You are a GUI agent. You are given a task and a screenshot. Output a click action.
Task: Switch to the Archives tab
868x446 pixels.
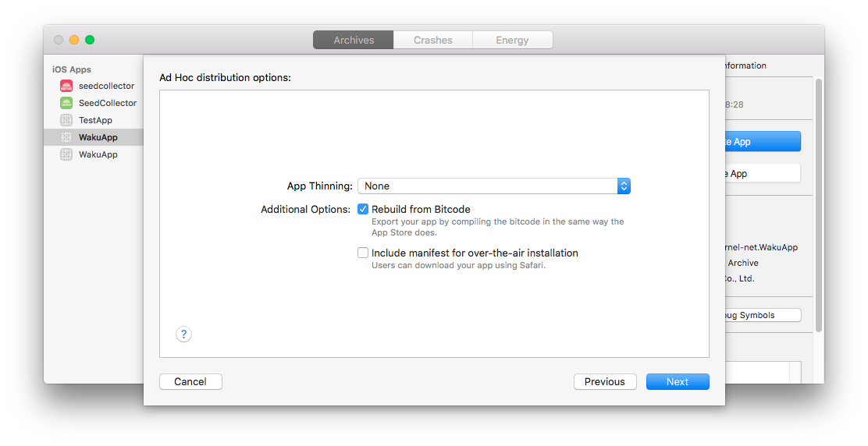point(354,40)
